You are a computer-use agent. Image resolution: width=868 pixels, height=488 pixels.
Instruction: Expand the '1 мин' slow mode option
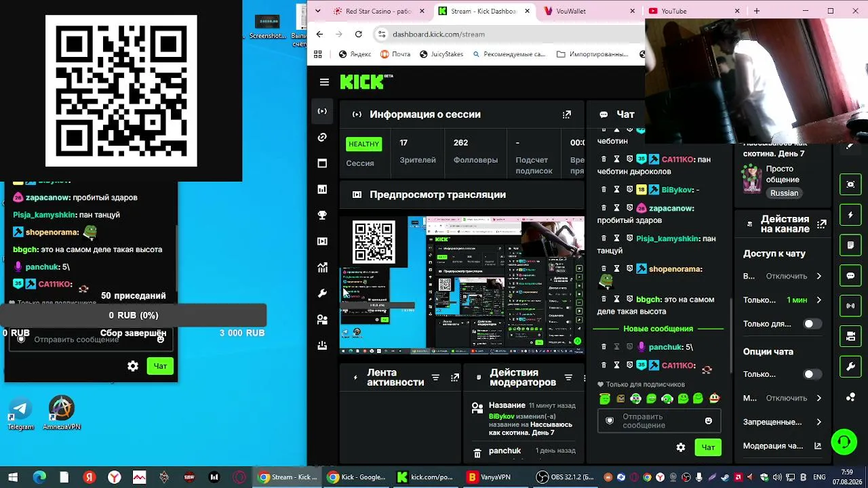click(x=783, y=300)
